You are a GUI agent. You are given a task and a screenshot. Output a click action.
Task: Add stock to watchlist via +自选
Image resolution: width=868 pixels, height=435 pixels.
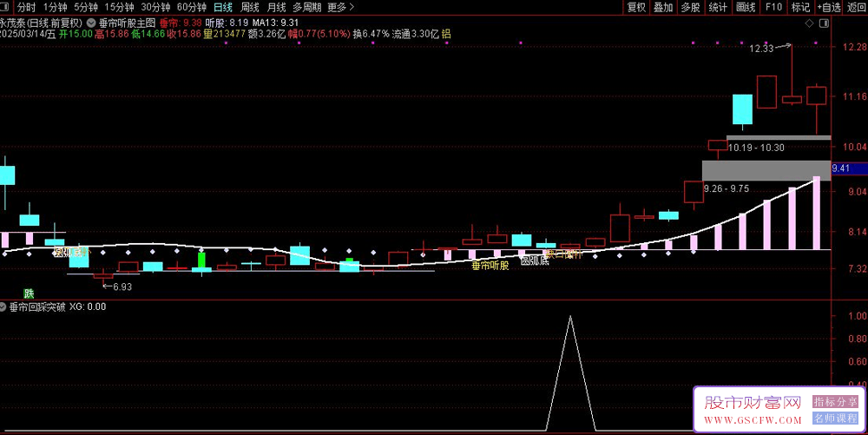click(829, 7)
